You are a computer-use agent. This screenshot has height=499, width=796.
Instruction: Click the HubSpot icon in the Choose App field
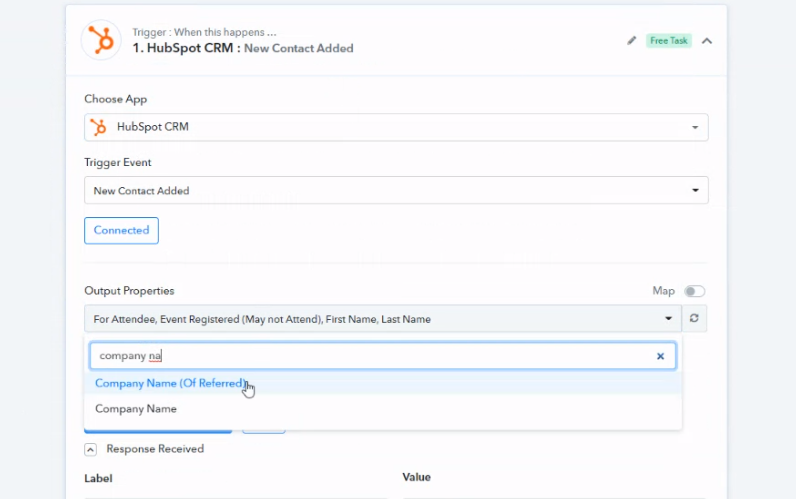tap(98, 127)
